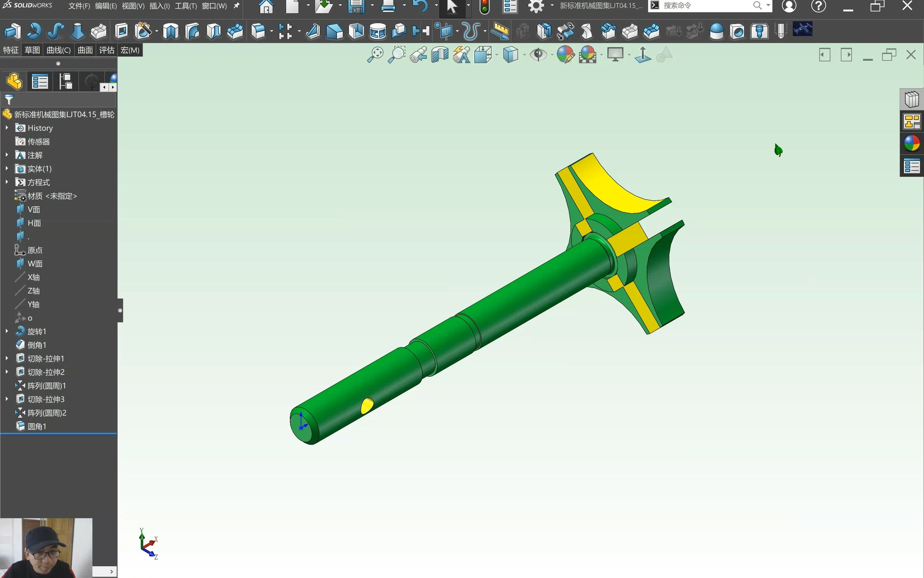Click Zoom to Fit magnifier
Viewport: 924px width, 578px height.
tap(375, 55)
